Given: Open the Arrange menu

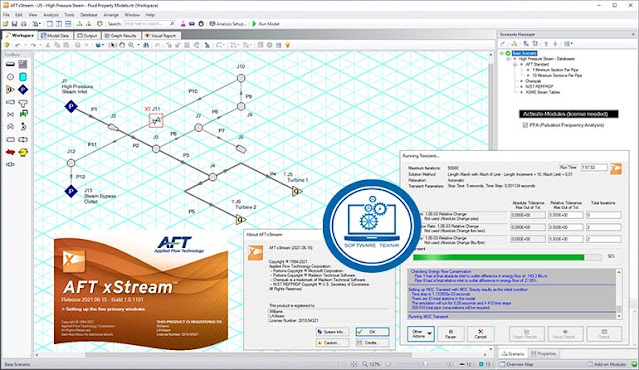Looking at the screenshot, I should [x=111, y=15].
